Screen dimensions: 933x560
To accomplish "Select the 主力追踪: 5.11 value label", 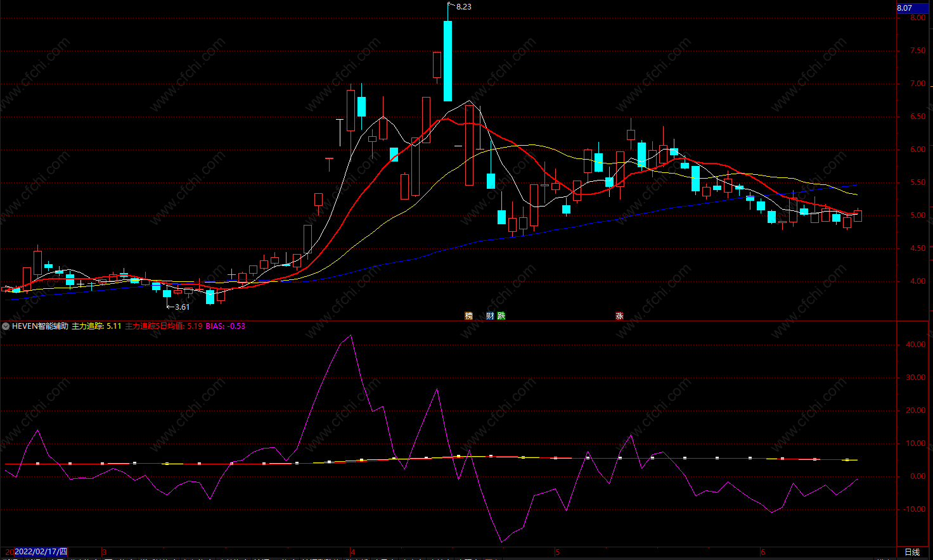I will click(x=96, y=326).
